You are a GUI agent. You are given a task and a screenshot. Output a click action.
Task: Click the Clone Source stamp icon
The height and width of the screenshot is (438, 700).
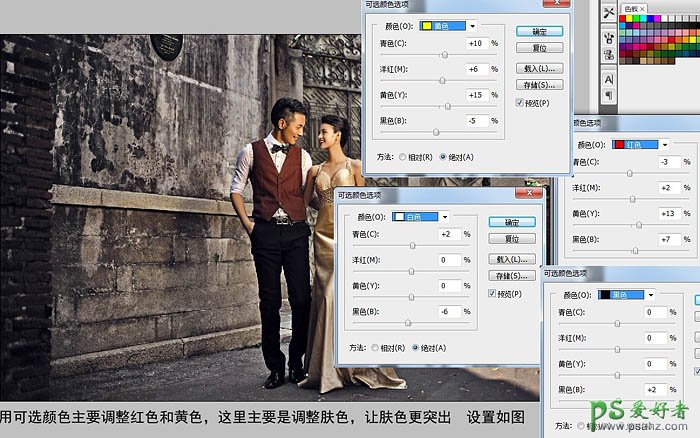pos(609,57)
